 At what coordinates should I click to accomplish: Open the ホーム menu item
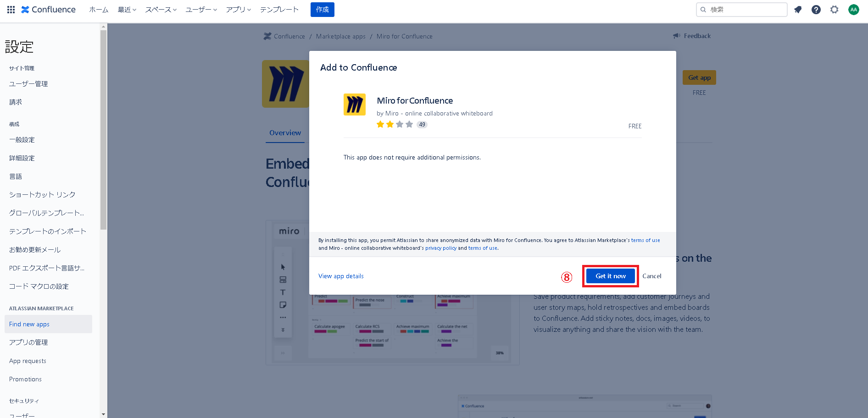tap(99, 10)
